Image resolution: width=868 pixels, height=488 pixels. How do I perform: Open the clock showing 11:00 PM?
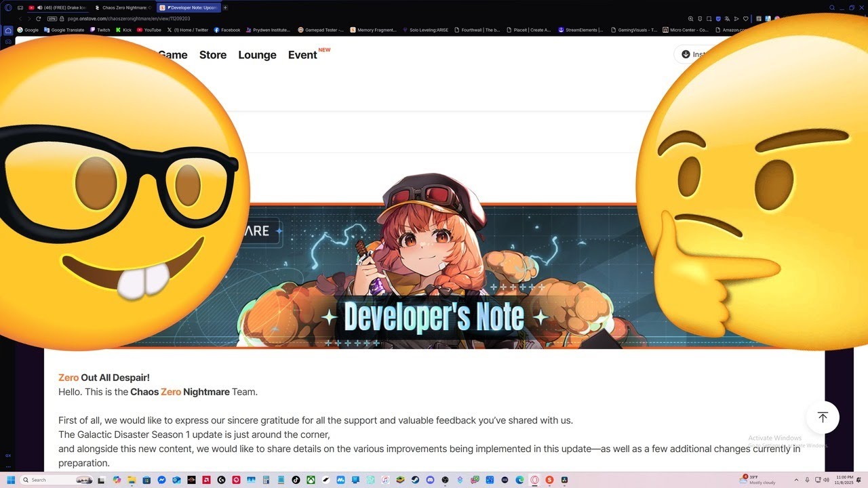pos(845,480)
